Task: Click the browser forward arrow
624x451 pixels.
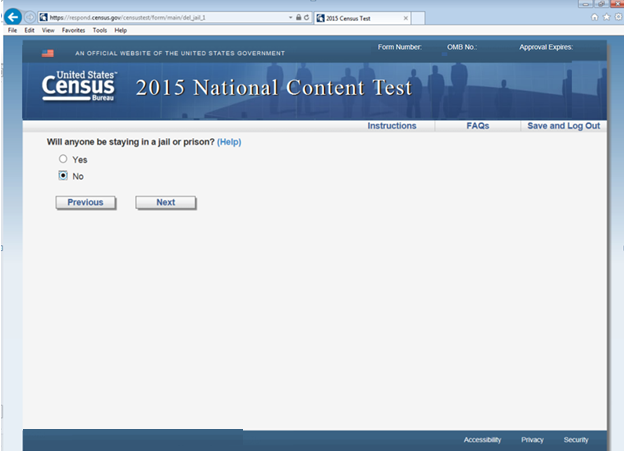Action: [x=30, y=18]
